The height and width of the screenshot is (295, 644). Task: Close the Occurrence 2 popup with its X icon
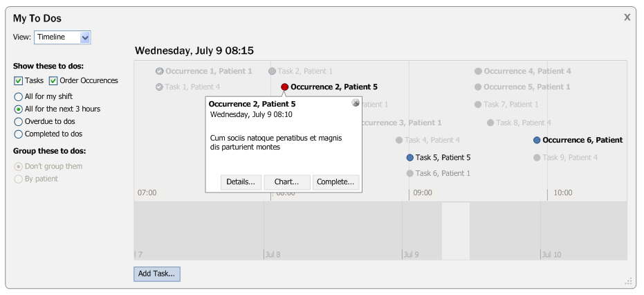click(356, 103)
